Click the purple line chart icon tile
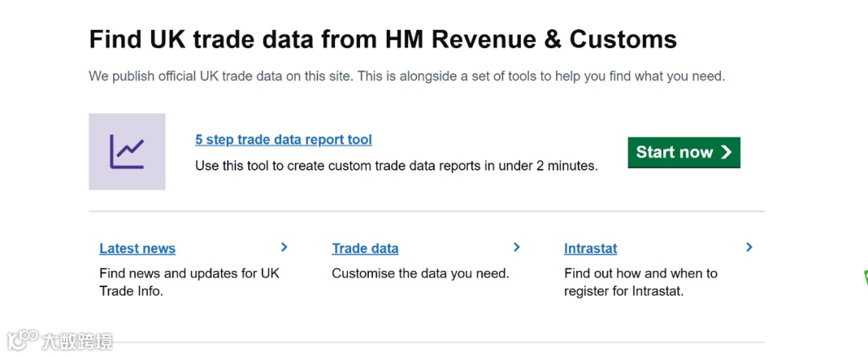Image resolution: width=868 pixels, height=357 pixels. pos(127,151)
